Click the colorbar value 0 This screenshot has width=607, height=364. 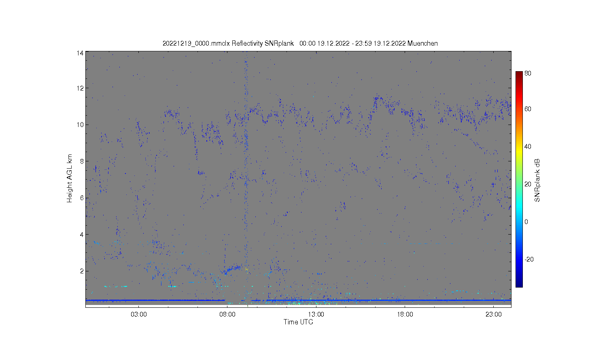click(x=526, y=222)
